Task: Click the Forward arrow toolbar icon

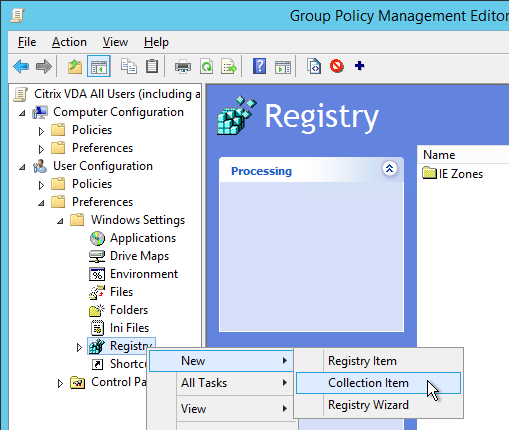Action: (x=44, y=66)
